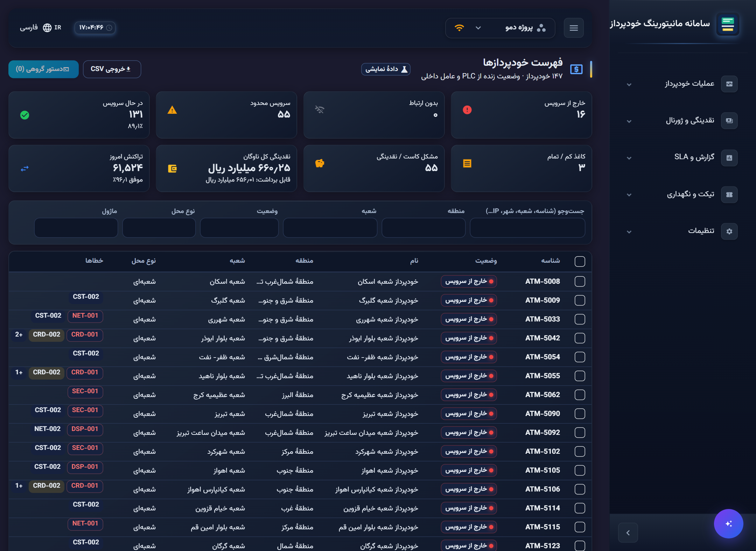Click the app logo icon in sidebar
Viewport: 756px width, 551px height.
coord(728,24)
